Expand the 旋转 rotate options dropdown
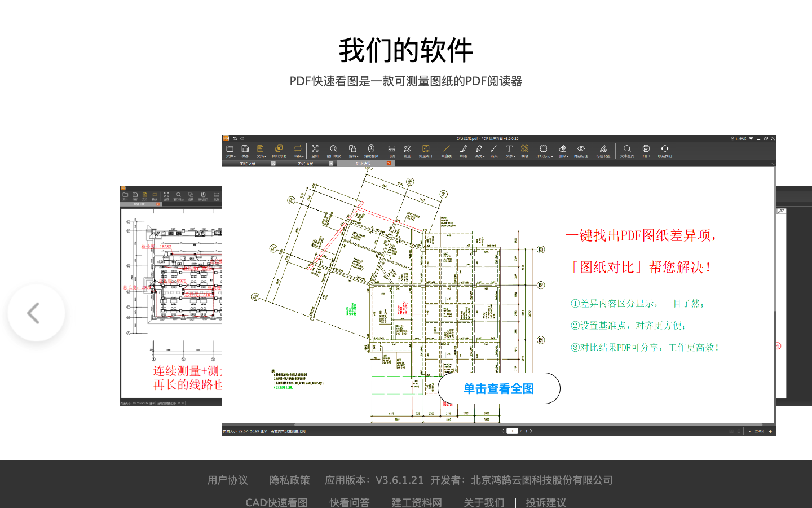This screenshot has height=508, width=812. pyautogui.click(x=353, y=150)
